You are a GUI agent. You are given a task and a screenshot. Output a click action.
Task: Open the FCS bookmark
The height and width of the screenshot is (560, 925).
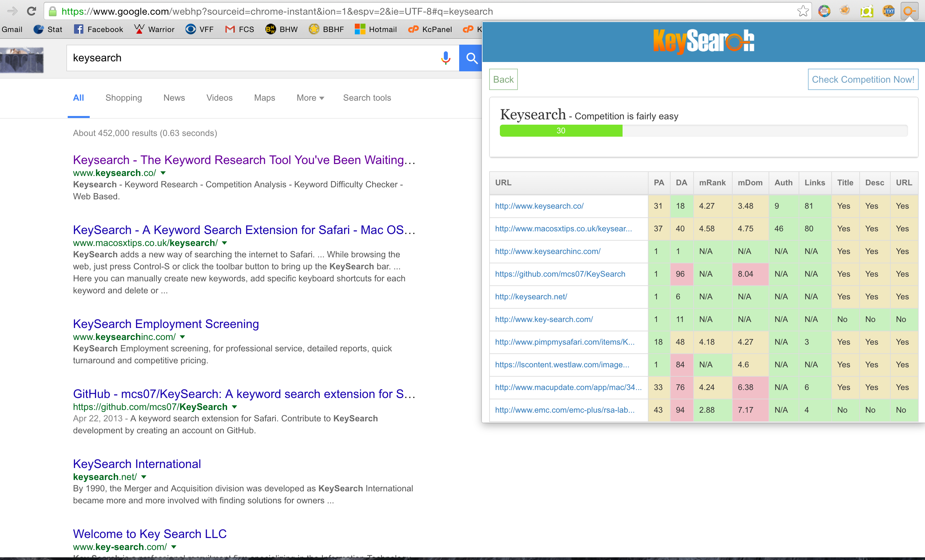[239, 29]
